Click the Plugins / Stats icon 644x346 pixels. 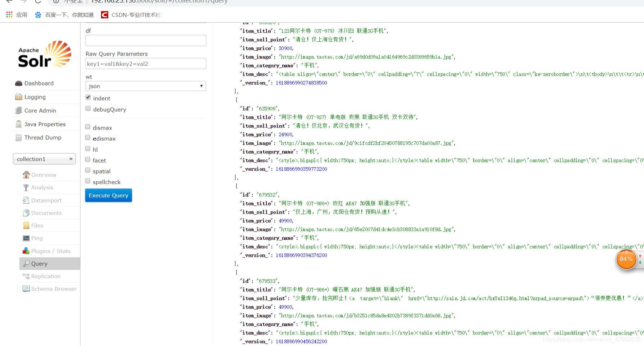[x=26, y=251]
